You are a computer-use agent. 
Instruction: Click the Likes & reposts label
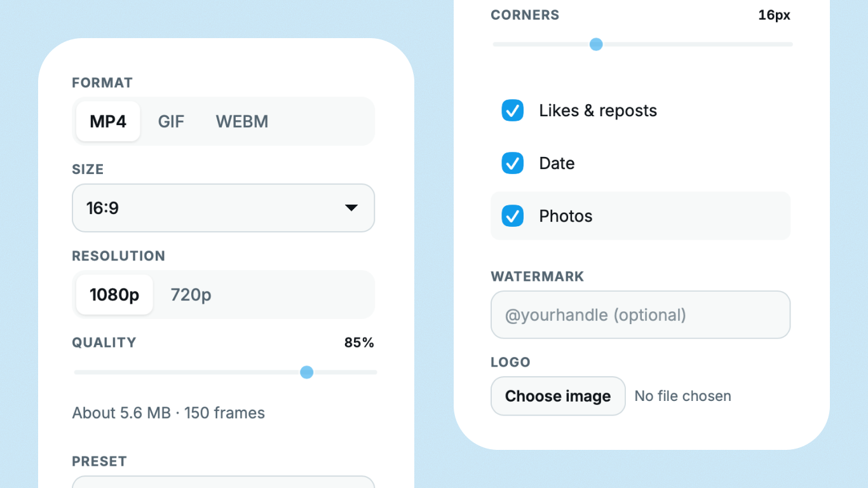598,111
